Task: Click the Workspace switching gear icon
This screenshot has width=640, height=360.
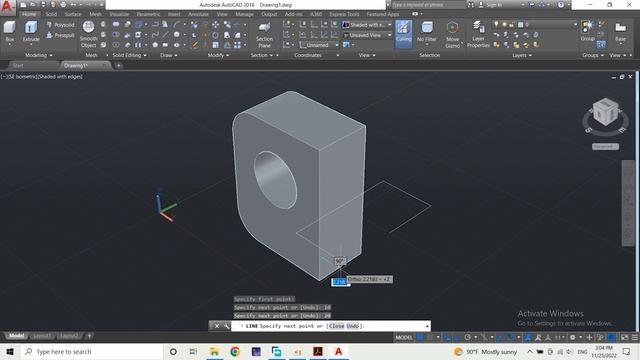Action: 573,338
